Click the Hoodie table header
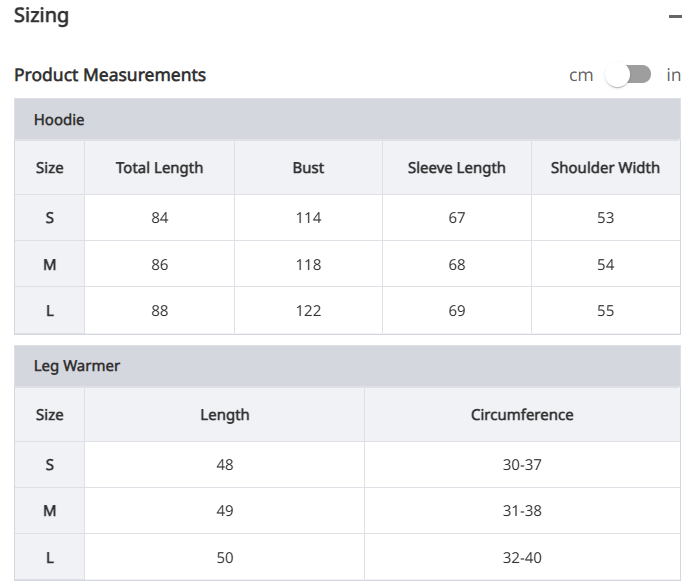Screen dimensions: 692x586 click(59, 120)
